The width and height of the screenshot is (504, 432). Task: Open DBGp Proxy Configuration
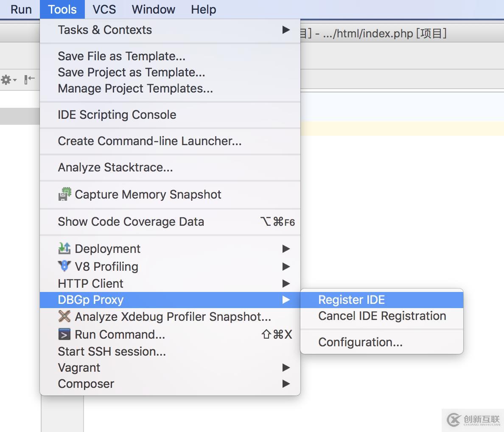pos(382,342)
